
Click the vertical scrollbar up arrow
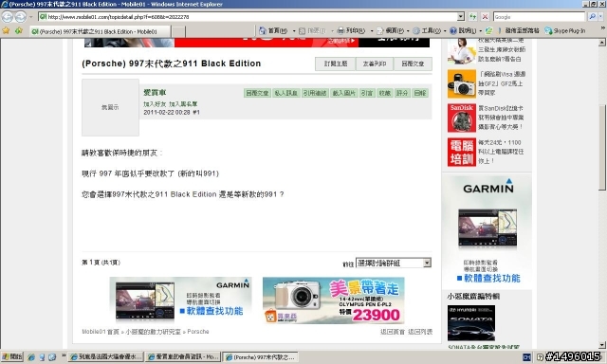(602, 42)
